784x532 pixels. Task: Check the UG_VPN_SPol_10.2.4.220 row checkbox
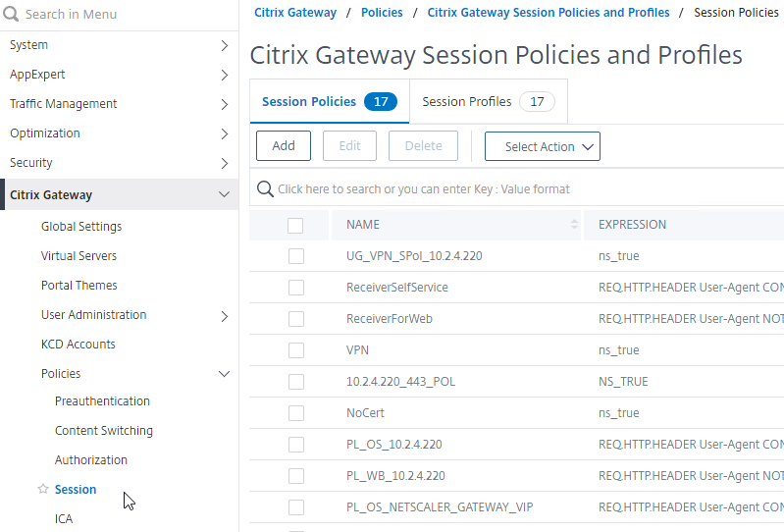coord(296,256)
